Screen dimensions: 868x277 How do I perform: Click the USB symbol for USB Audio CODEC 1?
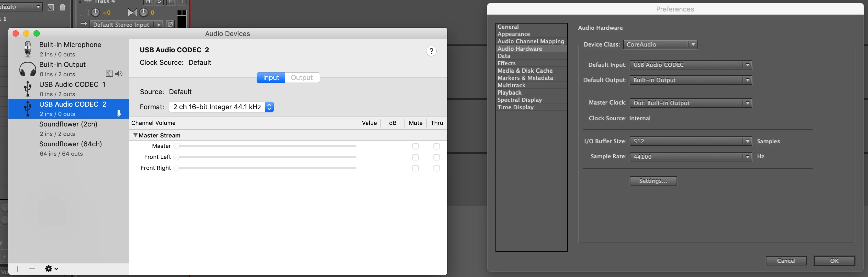click(x=28, y=89)
